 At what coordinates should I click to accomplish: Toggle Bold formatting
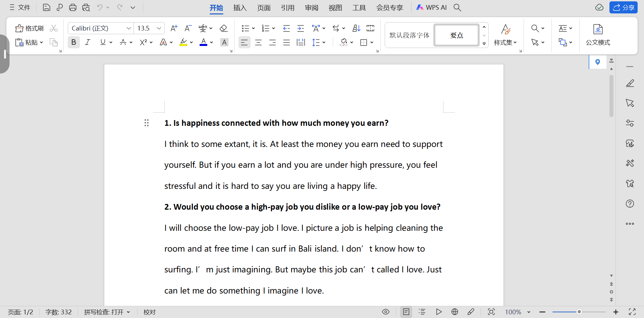(x=74, y=42)
